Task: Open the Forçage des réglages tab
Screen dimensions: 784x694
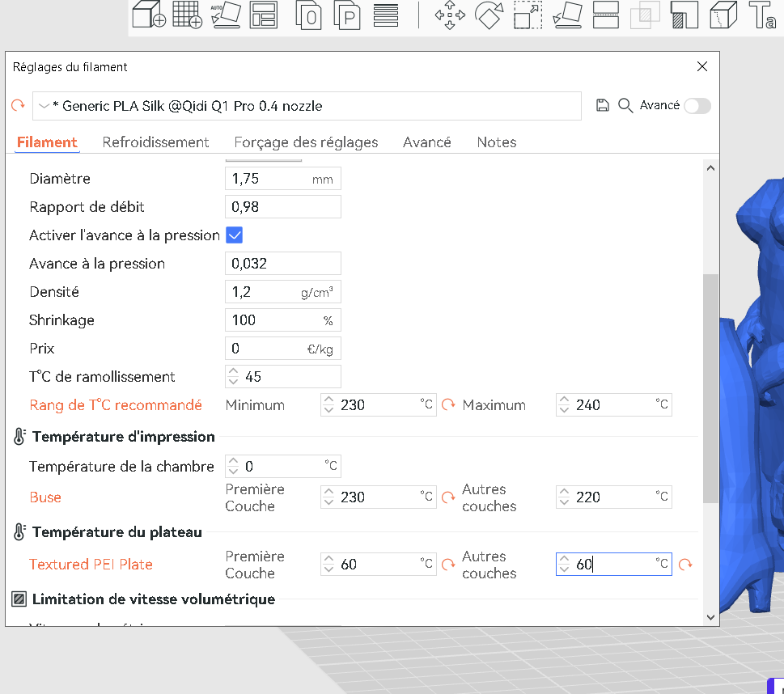Action: (x=306, y=142)
